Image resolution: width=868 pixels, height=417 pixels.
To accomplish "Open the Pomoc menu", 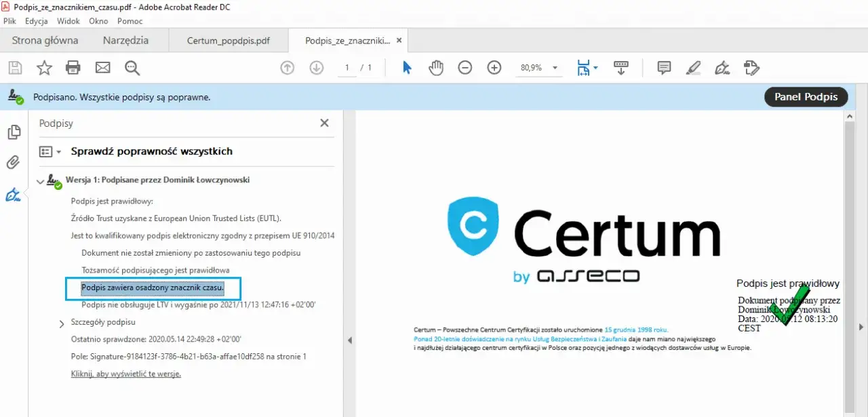I will 130,21.
